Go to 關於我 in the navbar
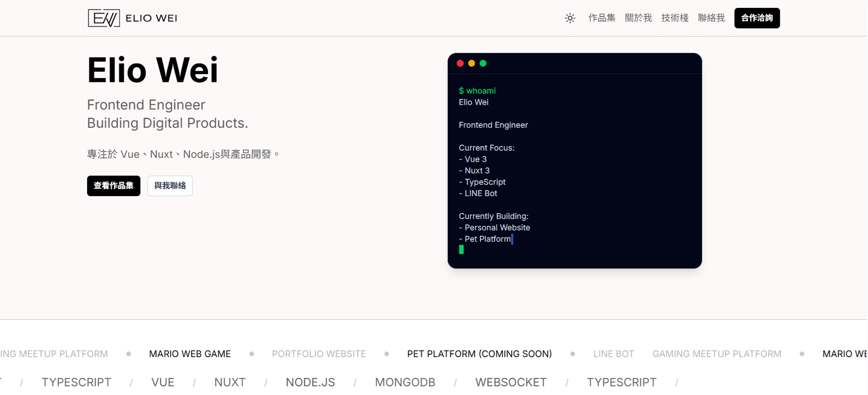Screen dimensions: 868x395 pyautogui.click(x=639, y=18)
